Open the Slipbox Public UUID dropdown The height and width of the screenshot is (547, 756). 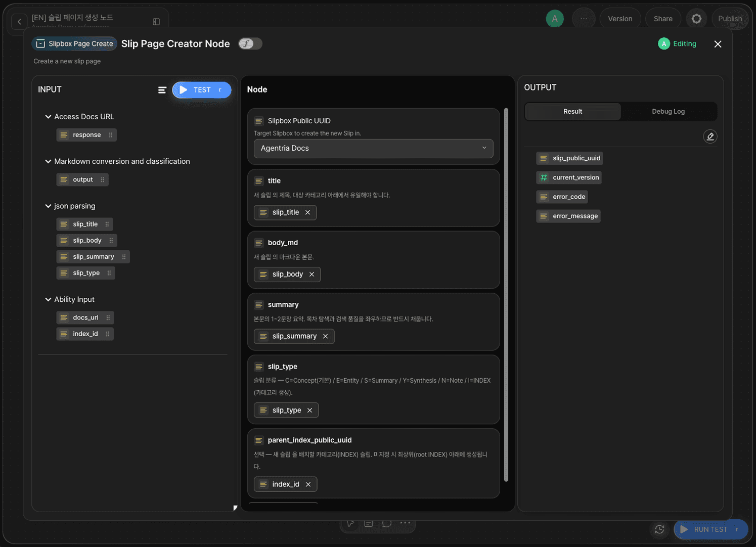coord(373,148)
